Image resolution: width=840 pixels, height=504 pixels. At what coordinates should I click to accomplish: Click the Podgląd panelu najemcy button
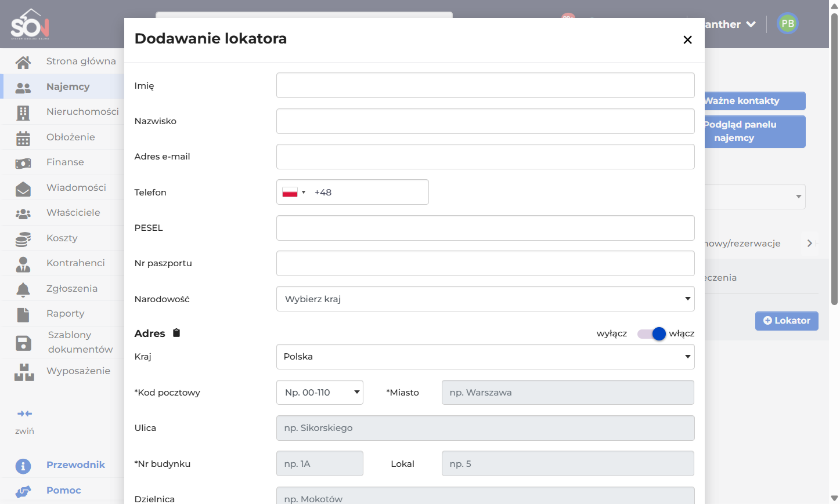[755, 132]
